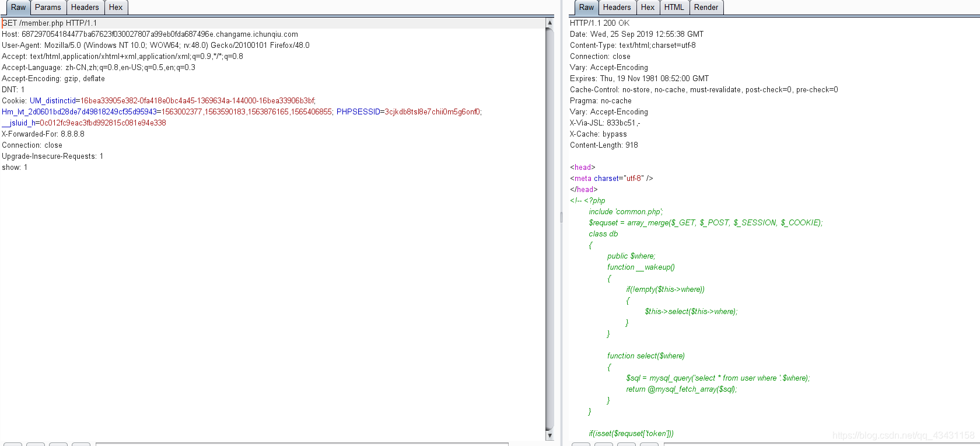The height and width of the screenshot is (446, 980).
Task: Click the 'function select($where)' code line
Action: 646,356
